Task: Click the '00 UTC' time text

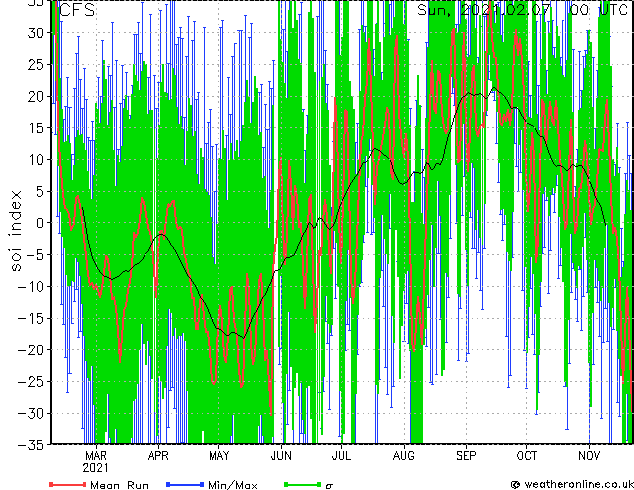Action: (598, 9)
